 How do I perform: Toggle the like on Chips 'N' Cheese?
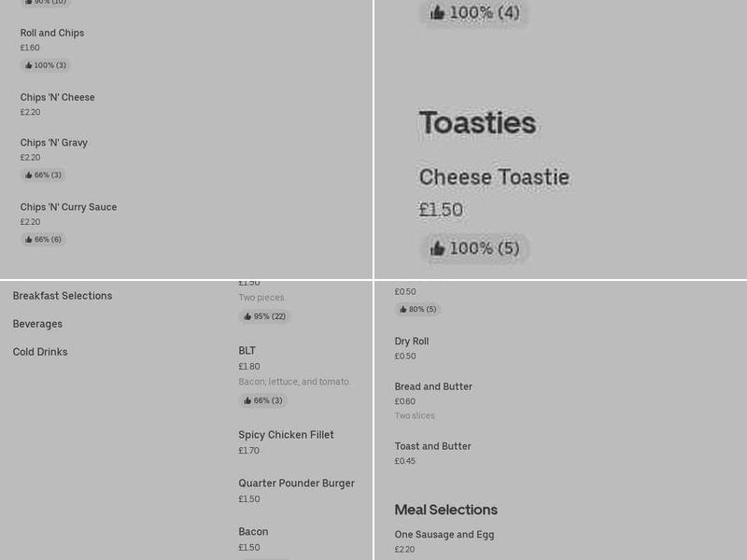pos(57,97)
